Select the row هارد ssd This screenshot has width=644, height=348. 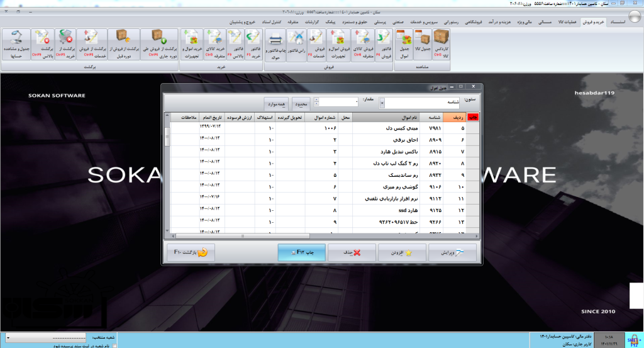tap(325, 210)
